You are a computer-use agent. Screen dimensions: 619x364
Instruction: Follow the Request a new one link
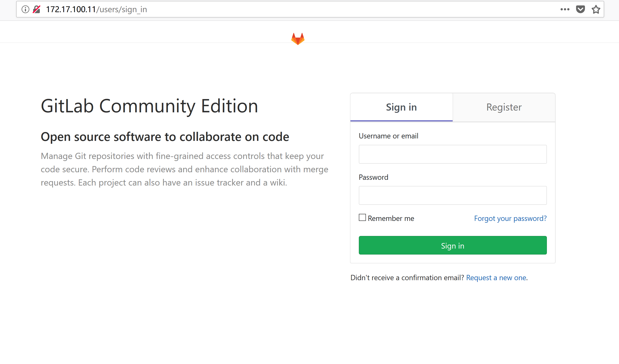point(496,278)
